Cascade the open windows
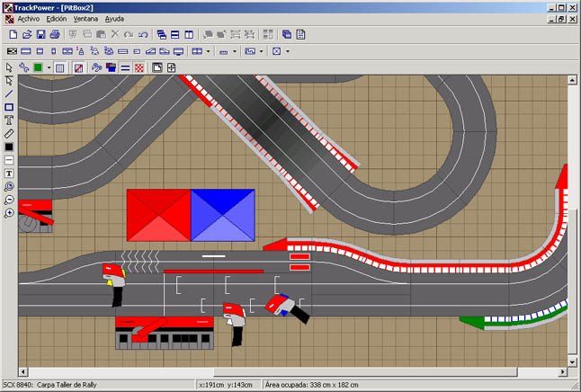Image resolution: width=581 pixels, height=392 pixels. [161, 34]
